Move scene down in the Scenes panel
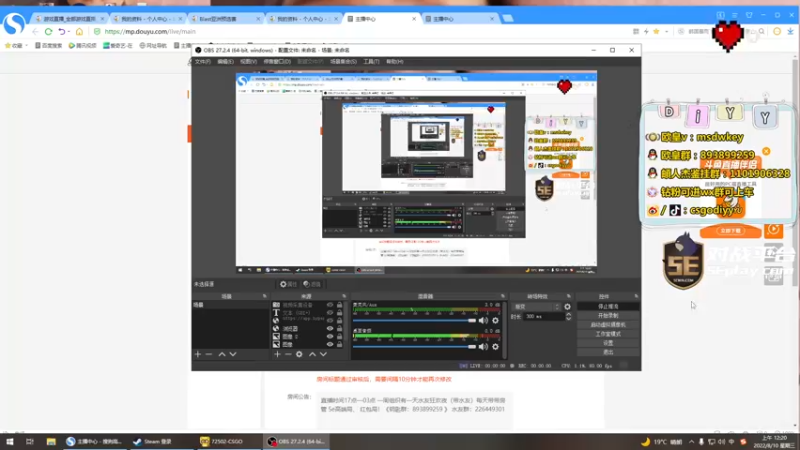Screen dimensions: 800x450 click(x=233, y=354)
